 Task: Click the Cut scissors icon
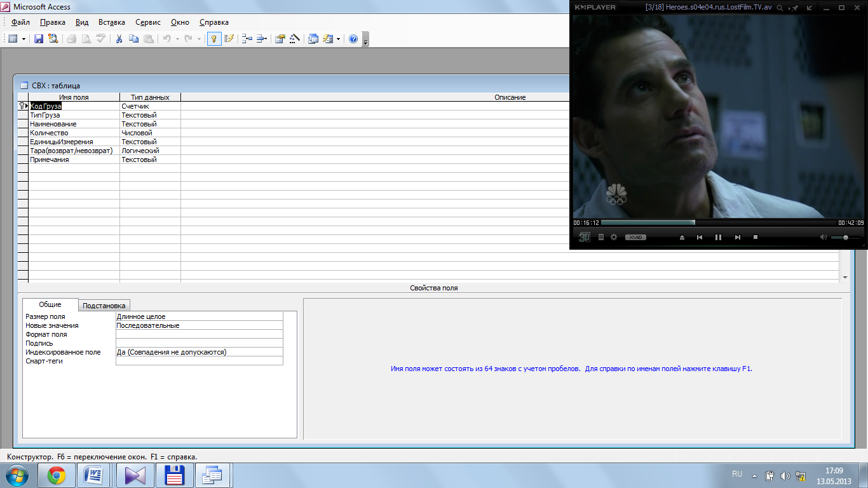click(x=119, y=39)
